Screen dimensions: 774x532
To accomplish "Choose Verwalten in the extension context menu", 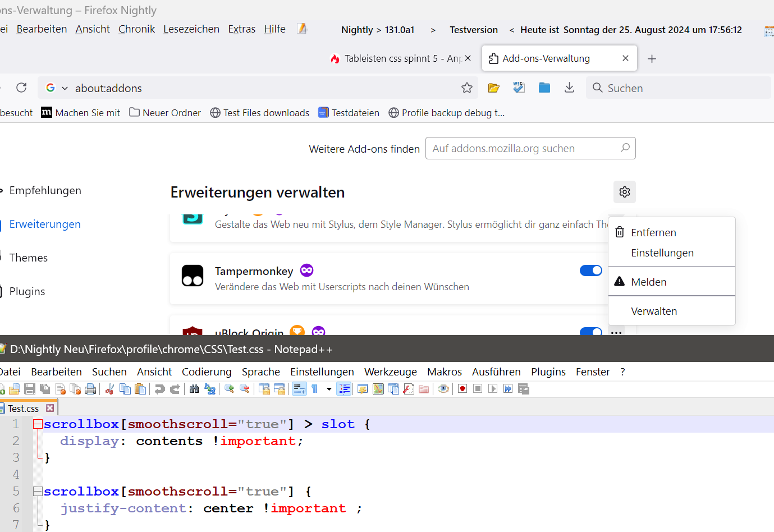I will [x=672, y=311].
